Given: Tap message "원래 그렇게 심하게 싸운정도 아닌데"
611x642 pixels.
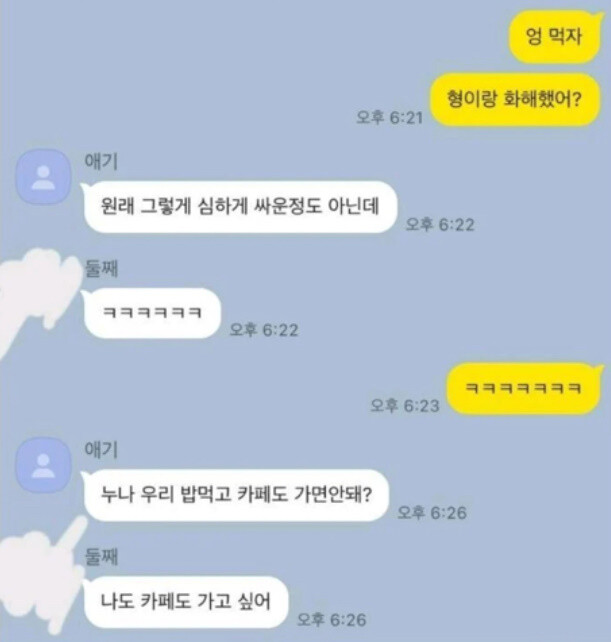Looking at the screenshot, I should [x=239, y=207].
